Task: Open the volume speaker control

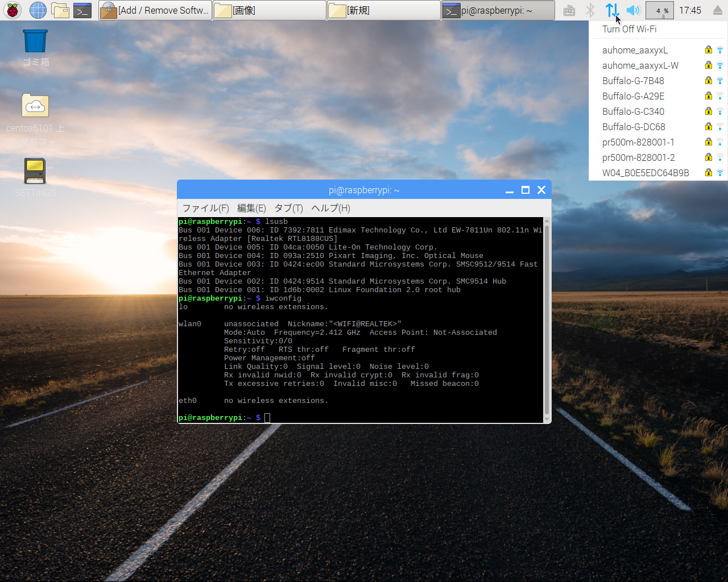Action: pyautogui.click(x=632, y=10)
